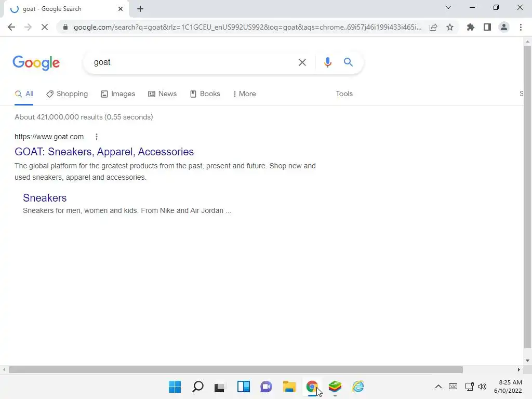This screenshot has height=399, width=532.
Task: Open options dots beside goat.com URL
Action: point(97,137)
